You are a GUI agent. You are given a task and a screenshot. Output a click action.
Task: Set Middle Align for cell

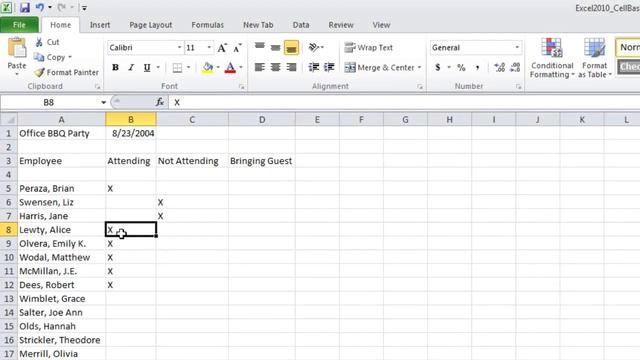click(x=276, y=47)
